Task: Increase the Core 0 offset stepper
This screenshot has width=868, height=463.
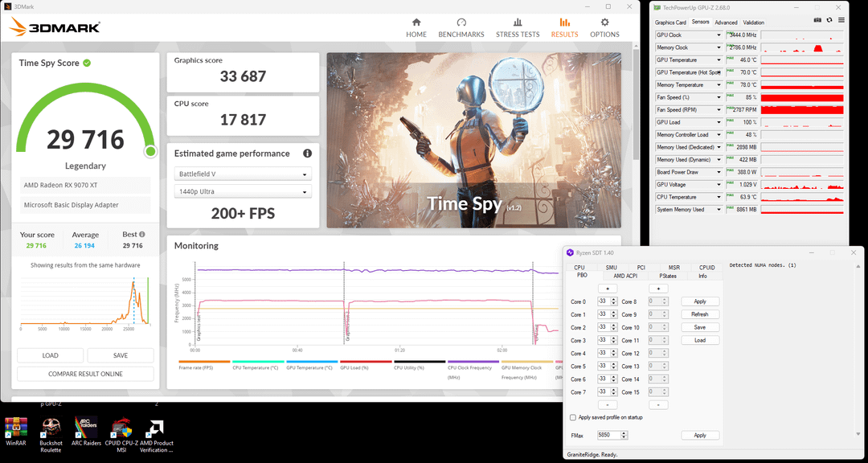Action: click(613, 300)
